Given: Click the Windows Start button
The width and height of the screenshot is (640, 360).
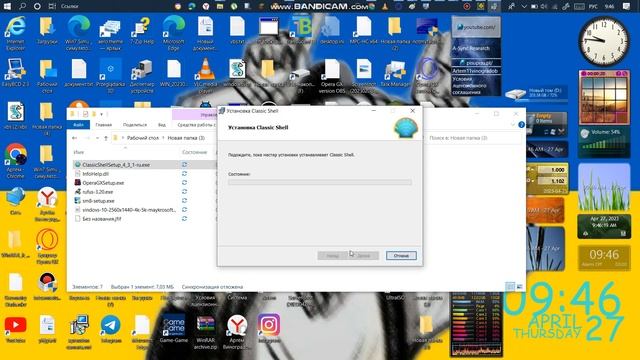Looking at the screenshot, I should (7, 6).
